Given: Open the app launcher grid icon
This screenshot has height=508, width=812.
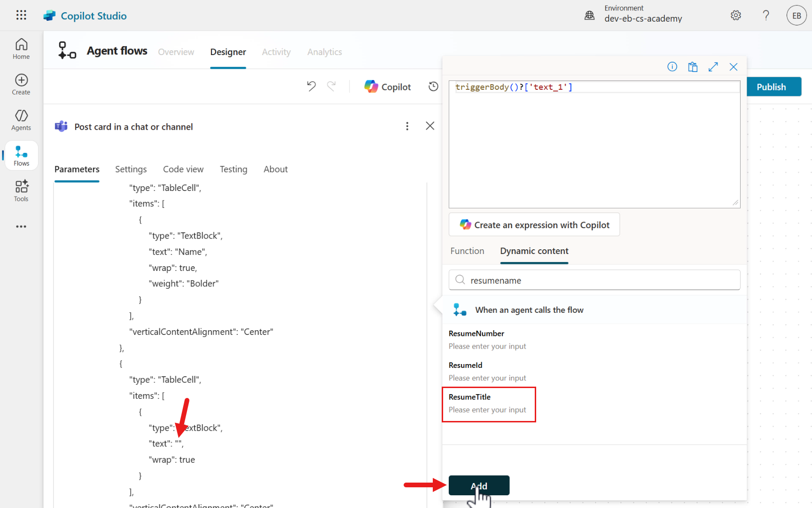Looking at the screenshot, I should [x=21, y=15].
